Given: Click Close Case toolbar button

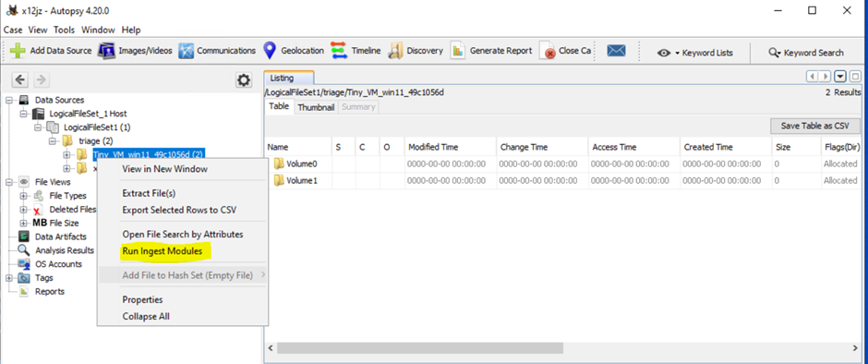Looking at the screenshot, I should tap(566, 51).
